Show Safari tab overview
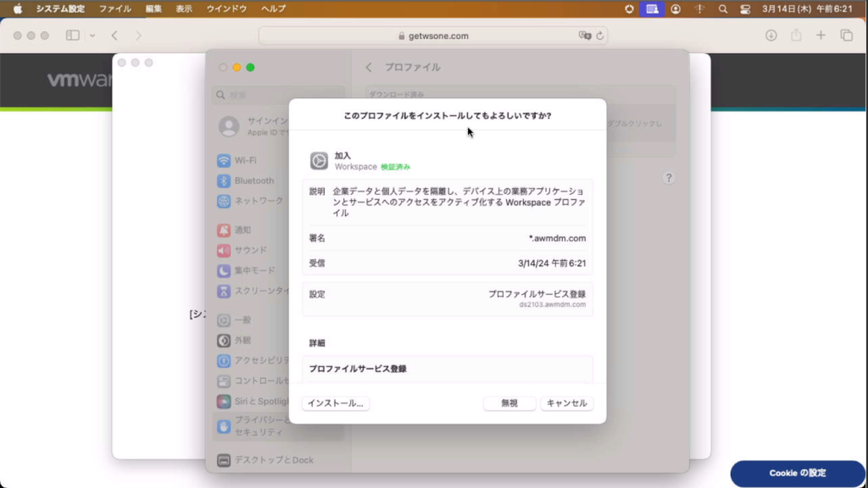The width and height of the screenshot is (868, 488). (847, 36)
